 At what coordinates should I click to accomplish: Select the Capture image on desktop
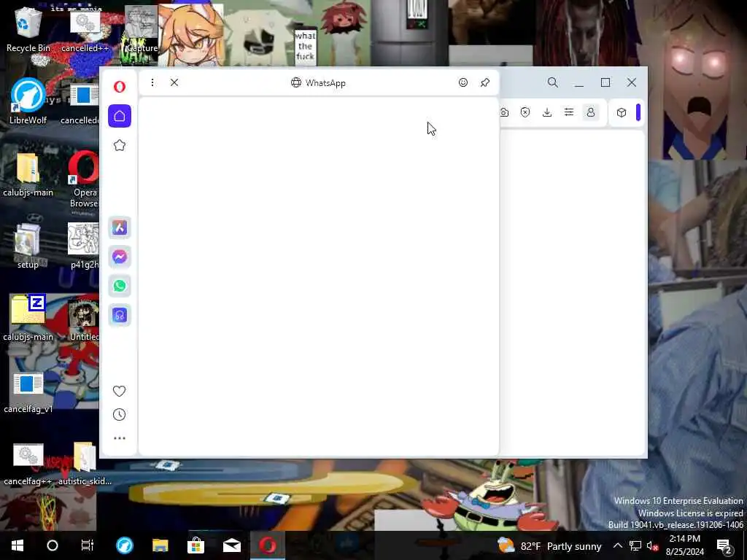[142, 29]
